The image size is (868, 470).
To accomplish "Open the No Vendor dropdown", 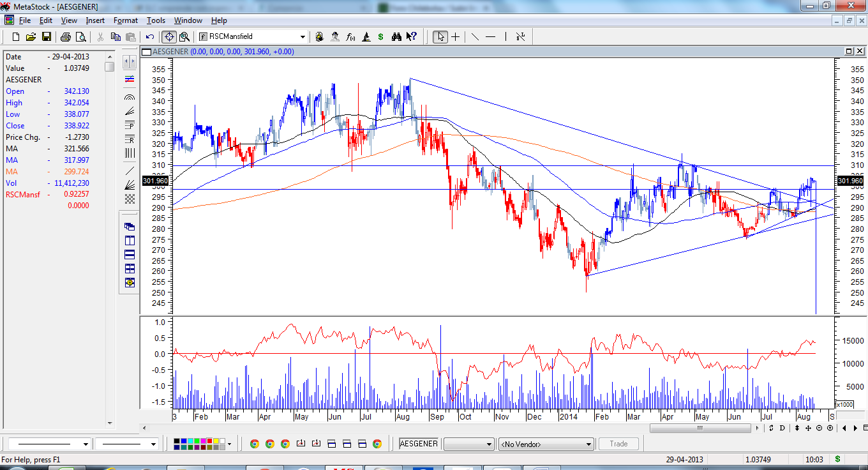I will [546, 444].
